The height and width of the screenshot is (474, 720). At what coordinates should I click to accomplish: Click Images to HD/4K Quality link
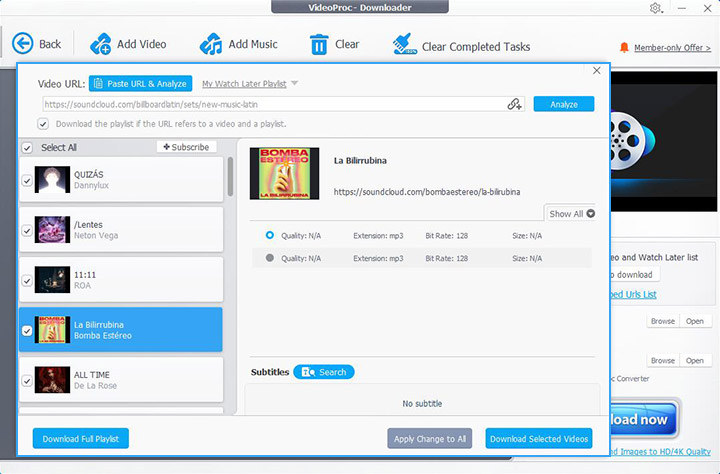click(661, 451)
